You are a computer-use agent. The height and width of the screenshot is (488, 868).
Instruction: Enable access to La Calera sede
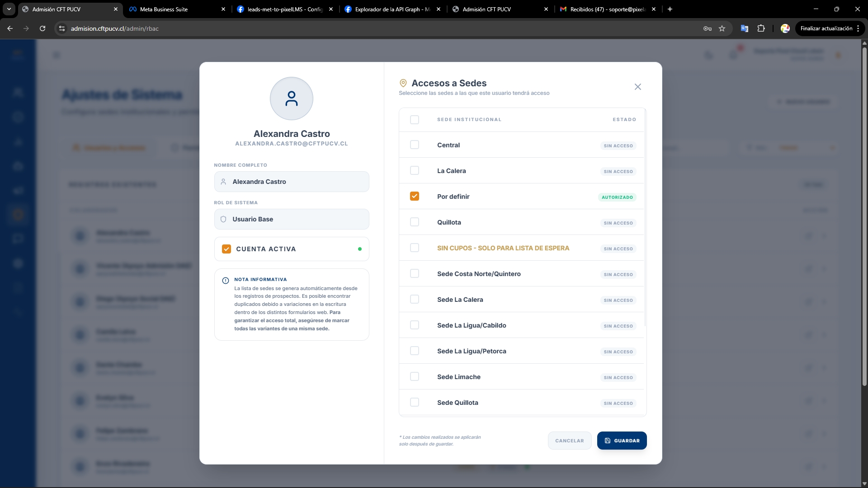pos(415,170)
